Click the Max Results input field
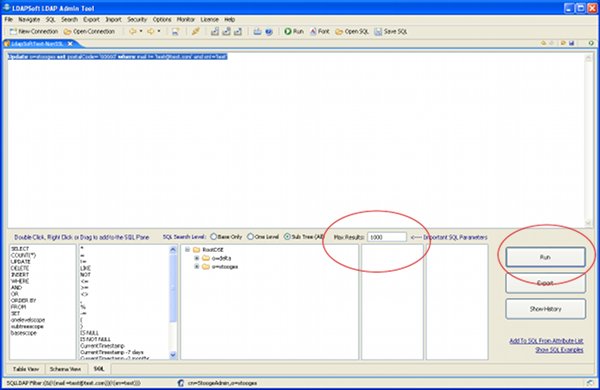This screenshot has height=390, width=600. click(x=387, y=237)
